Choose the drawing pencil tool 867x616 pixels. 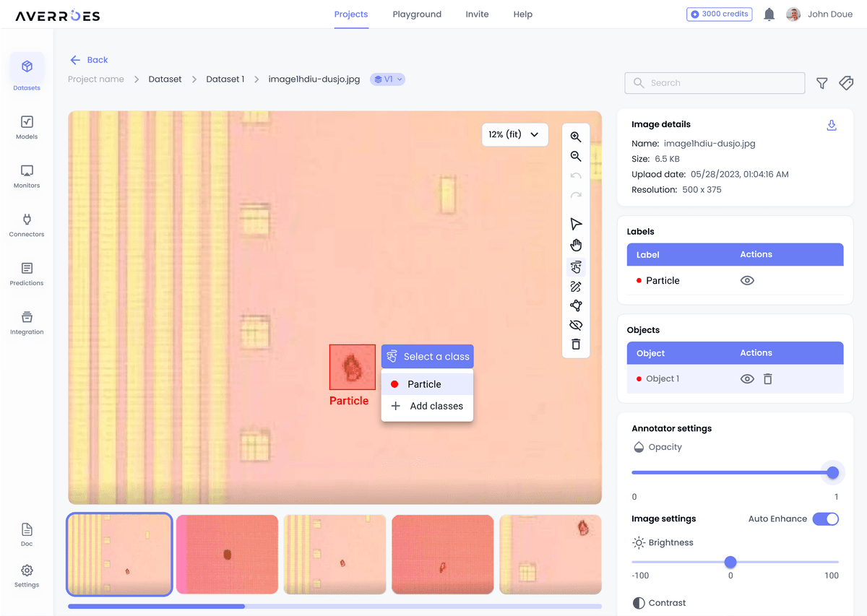point(576,286)
